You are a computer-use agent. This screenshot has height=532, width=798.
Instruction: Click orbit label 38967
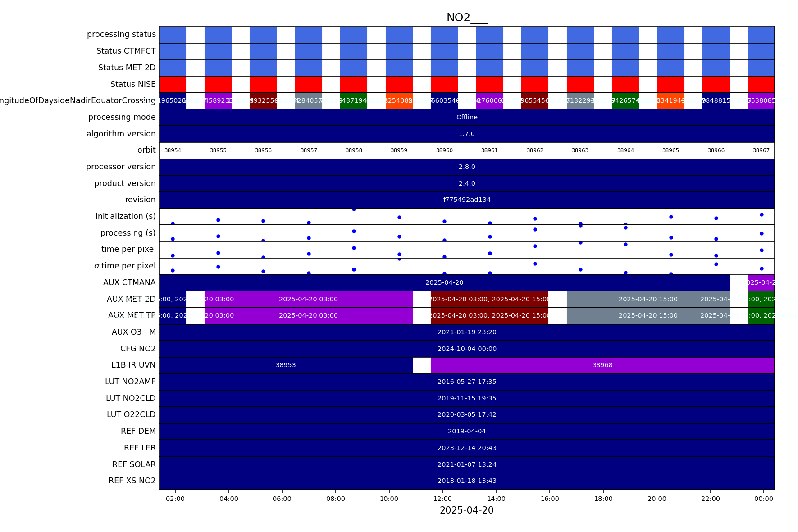tap(761, 150)
